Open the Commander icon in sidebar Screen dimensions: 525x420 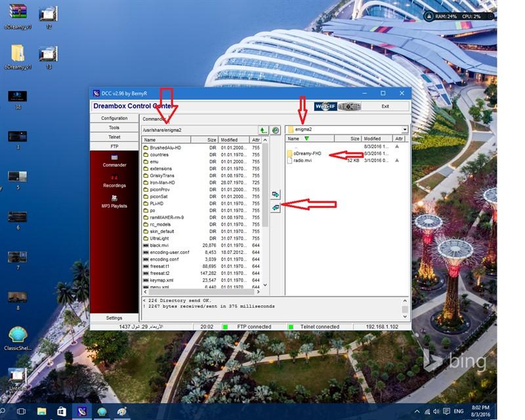click(114, 157)
